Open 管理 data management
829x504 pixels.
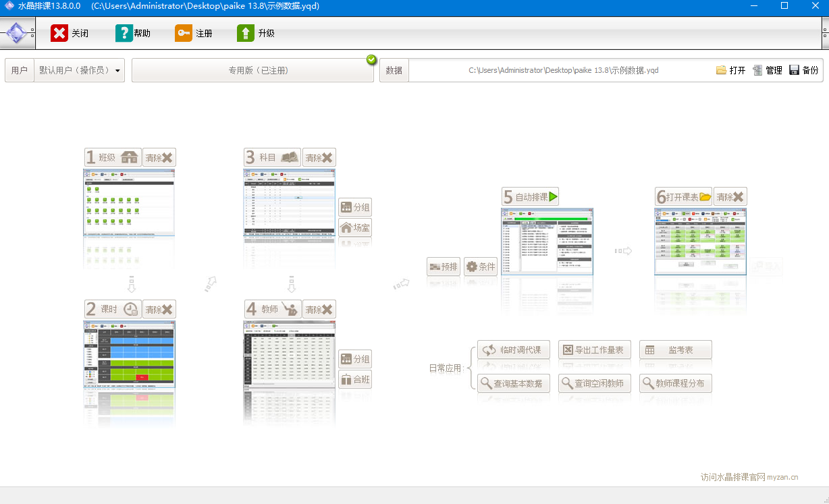[757, 70]
